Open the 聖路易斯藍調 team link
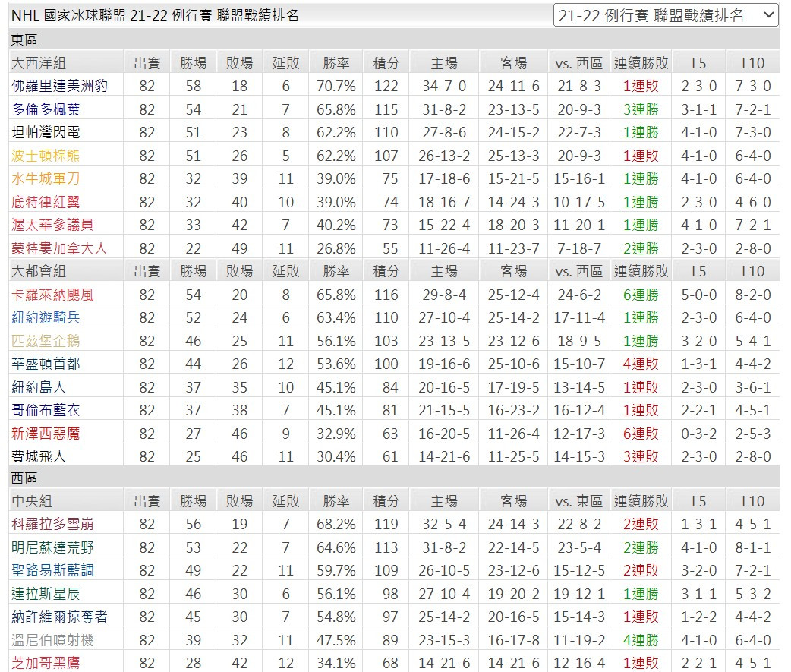 (52, 570)
